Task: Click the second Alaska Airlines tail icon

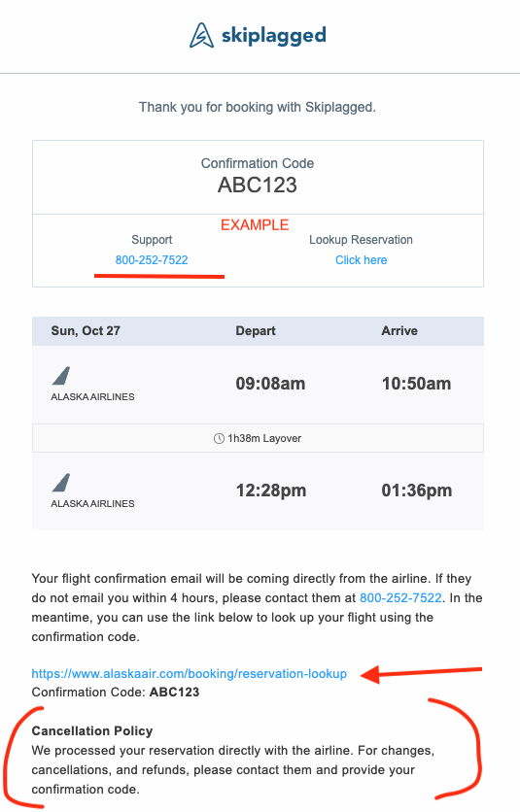Action: coord(60,483)
